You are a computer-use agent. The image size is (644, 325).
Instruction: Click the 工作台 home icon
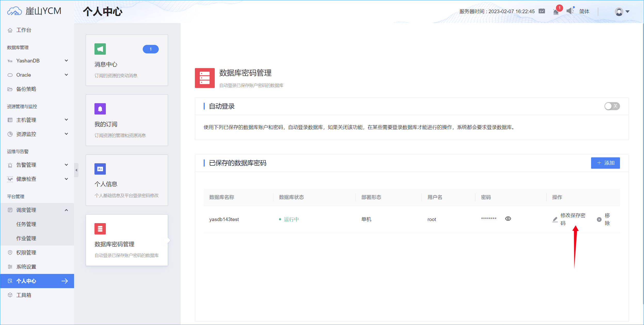(x=10, y=30)
